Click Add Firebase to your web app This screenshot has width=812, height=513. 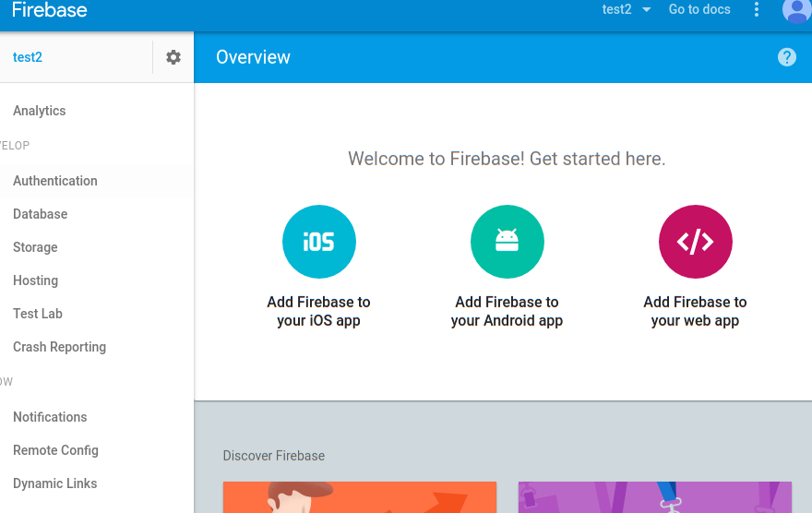coord(695,311)
